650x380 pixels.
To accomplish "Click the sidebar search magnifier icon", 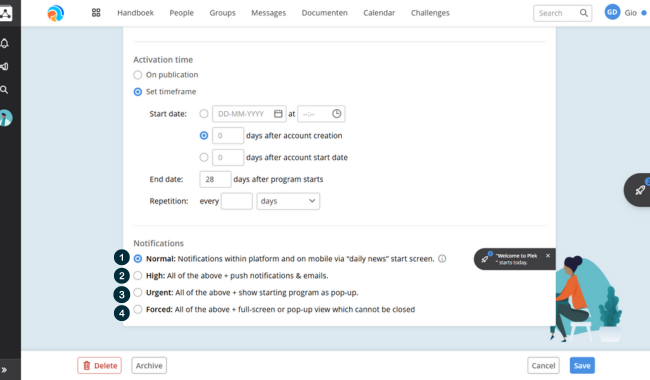I will point(5,90).
